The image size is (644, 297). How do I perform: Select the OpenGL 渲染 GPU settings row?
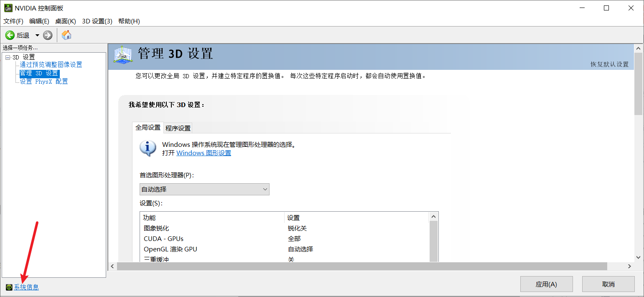pos(284,249)
